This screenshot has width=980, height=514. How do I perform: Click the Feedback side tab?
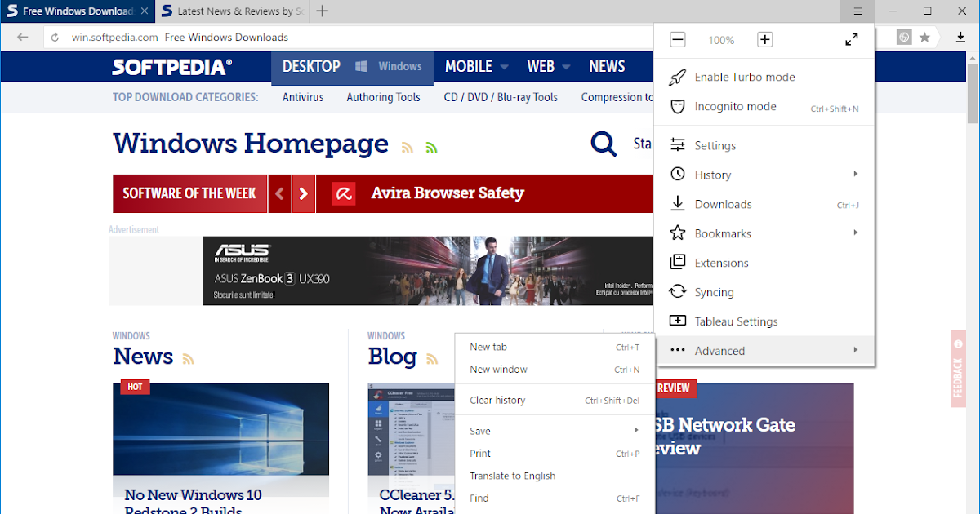958,369
